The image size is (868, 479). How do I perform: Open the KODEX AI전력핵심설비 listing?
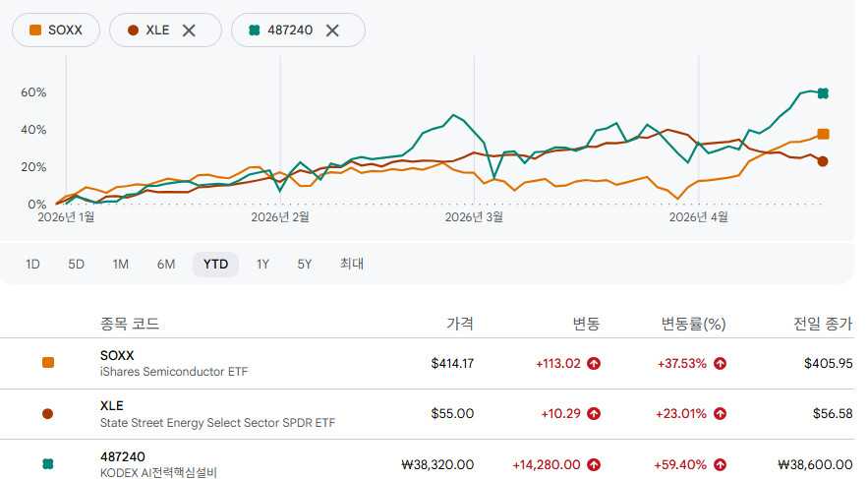pos(158,472)
